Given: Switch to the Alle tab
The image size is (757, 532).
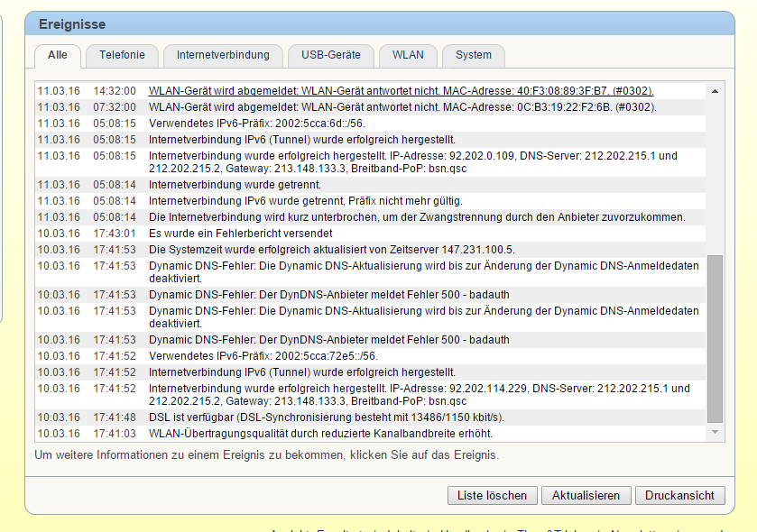Looking at the screenshot, I should [x=57, y=55].
